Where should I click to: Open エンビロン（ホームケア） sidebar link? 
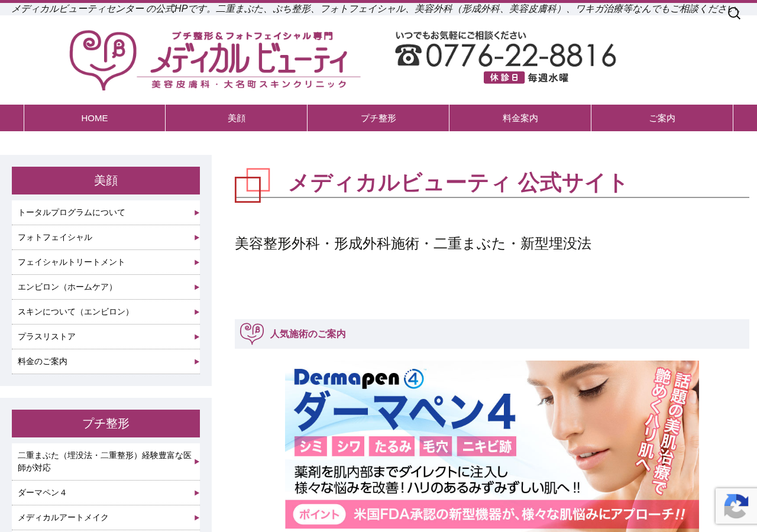pyautogui.click(x=106, y=287)
